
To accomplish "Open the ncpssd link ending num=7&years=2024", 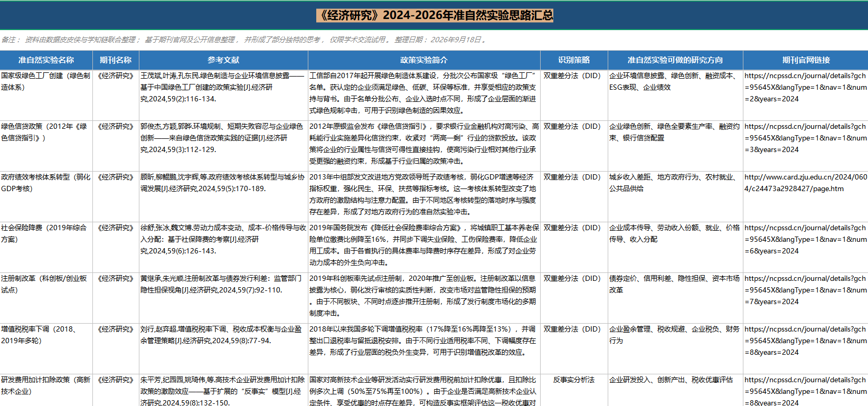I will pos(806,290).
